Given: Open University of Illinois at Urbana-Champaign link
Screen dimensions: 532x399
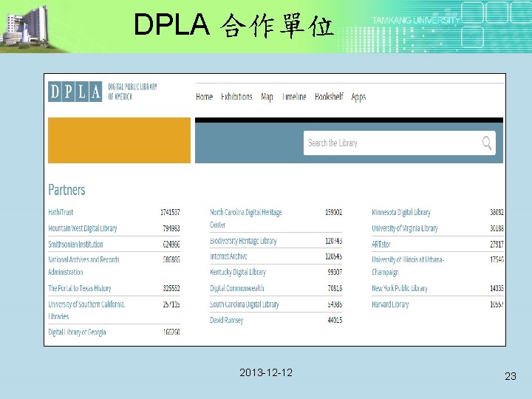Looking at the screenshot, I should coord(408,266).
